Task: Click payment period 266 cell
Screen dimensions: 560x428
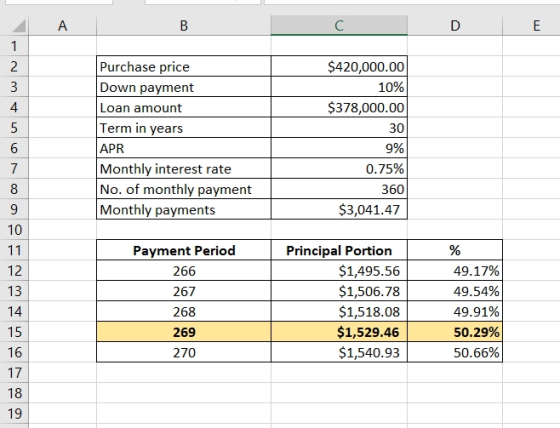Action: (x=184, y=270)
